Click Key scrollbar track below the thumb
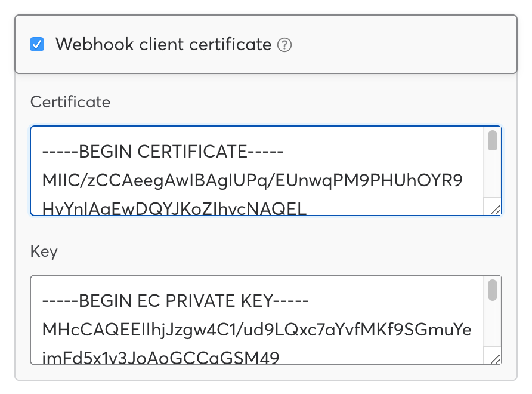This screenshot has width=532, height=394. (x=492, y=324)
